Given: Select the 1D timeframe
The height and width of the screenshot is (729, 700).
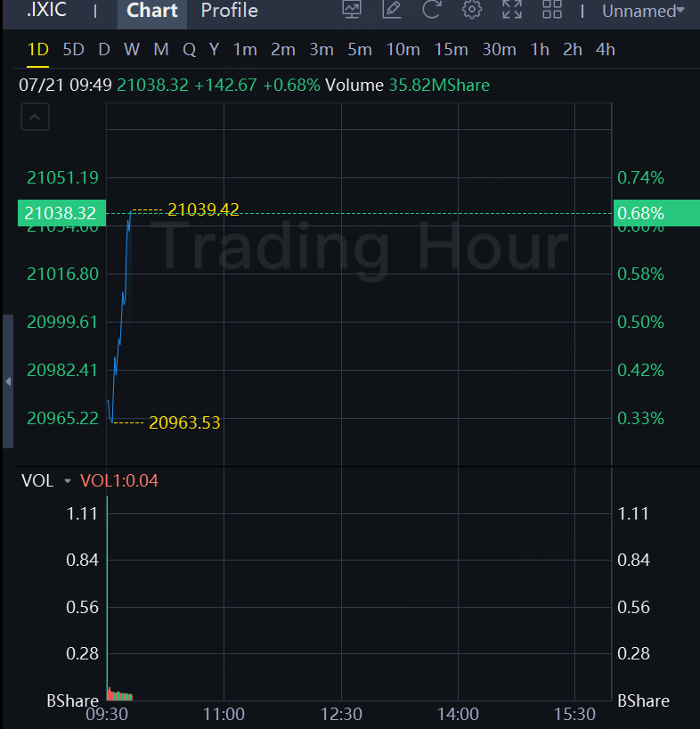Looking at the screenshot, I should pos(38,50).
